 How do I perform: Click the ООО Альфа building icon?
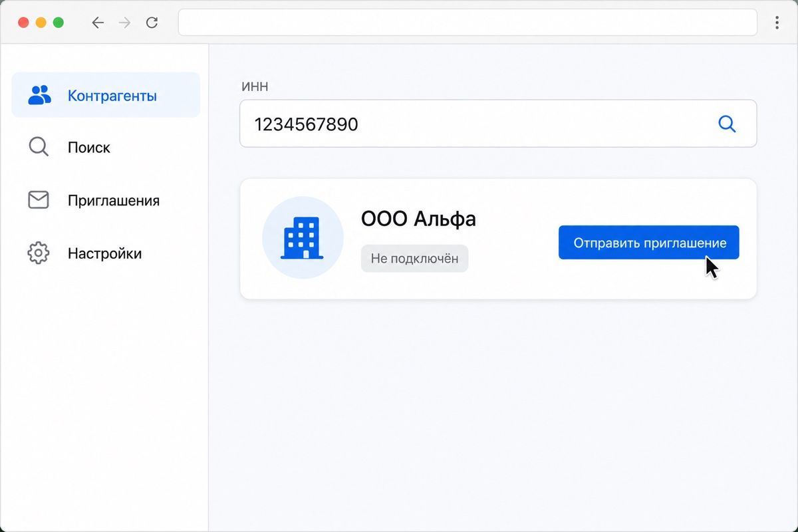coord(303,237)
